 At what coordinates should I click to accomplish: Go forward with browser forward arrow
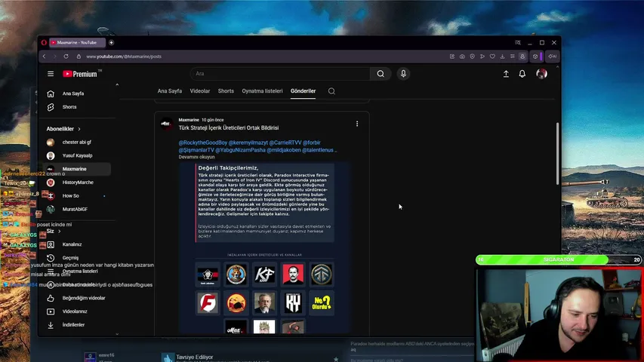(x=54, y=57)
